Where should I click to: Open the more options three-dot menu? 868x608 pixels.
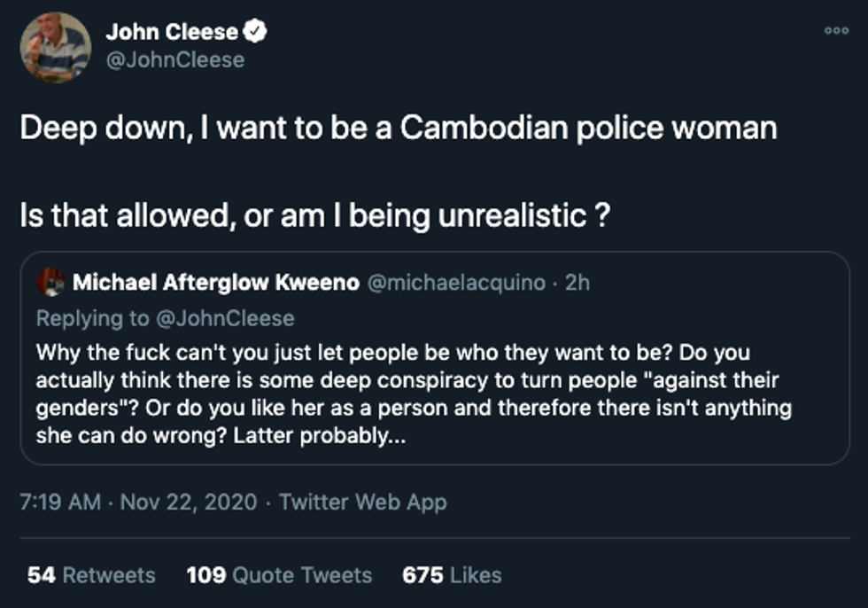click(x=835, y=30)
